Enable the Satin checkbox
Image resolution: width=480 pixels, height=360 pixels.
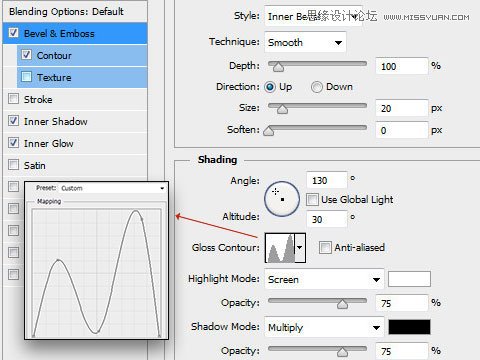[13, 165]
